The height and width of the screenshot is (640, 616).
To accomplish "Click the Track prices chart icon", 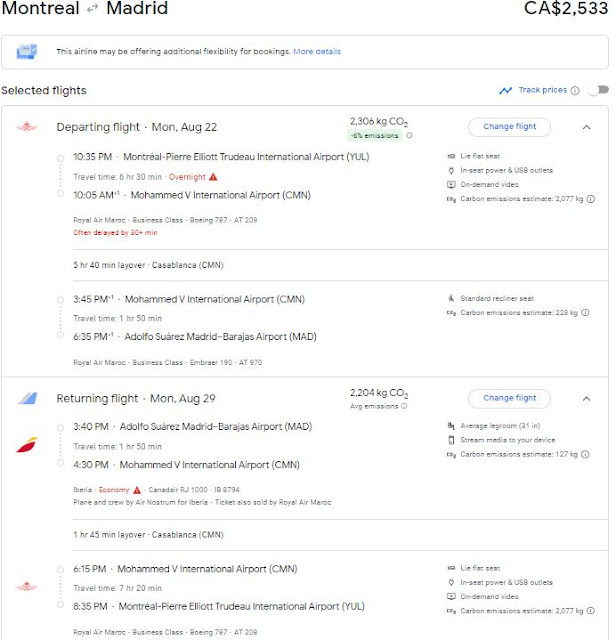I will (505, 91).
